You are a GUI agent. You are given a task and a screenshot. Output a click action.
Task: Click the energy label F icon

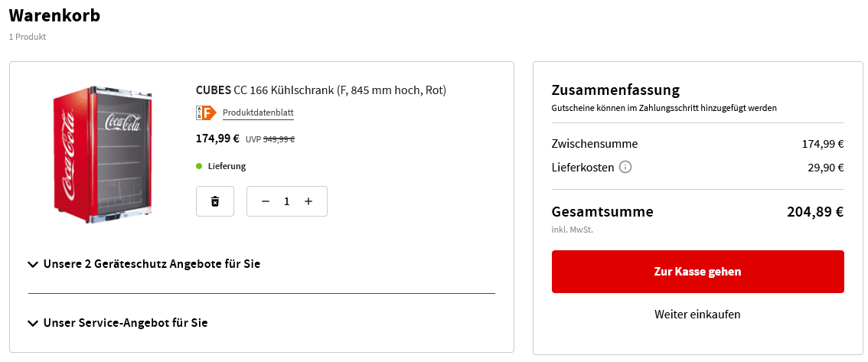pyautogui.click(x=206, y=113)
